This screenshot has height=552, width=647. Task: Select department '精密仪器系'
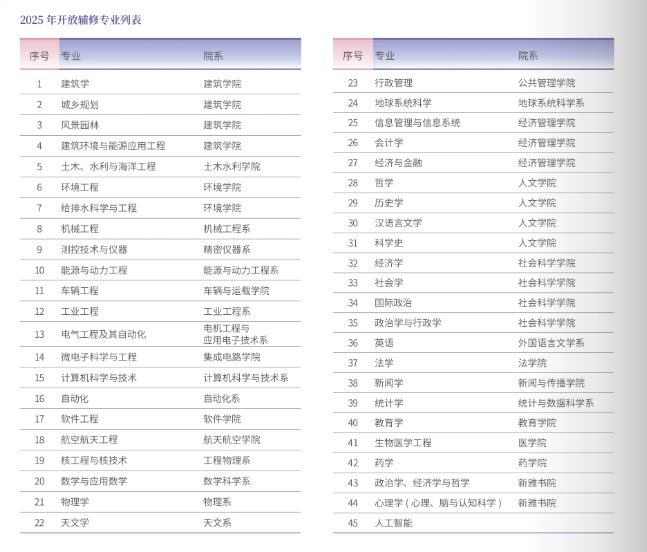227,250
